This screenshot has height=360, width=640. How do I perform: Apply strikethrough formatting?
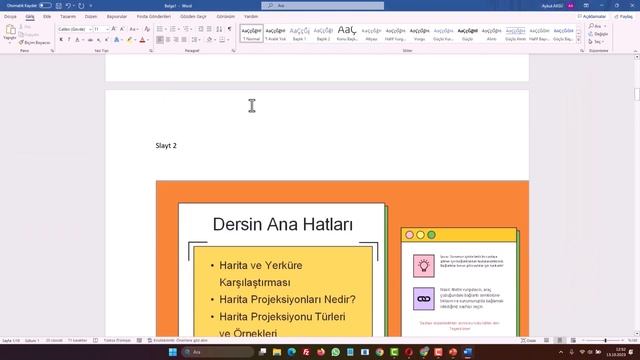(90, 40)
